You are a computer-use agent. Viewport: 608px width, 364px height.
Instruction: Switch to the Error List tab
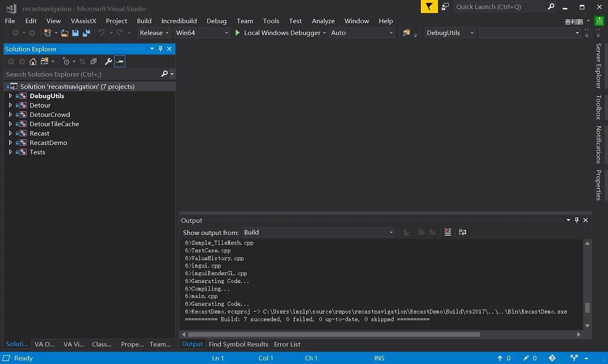click(x=287, y=344)
